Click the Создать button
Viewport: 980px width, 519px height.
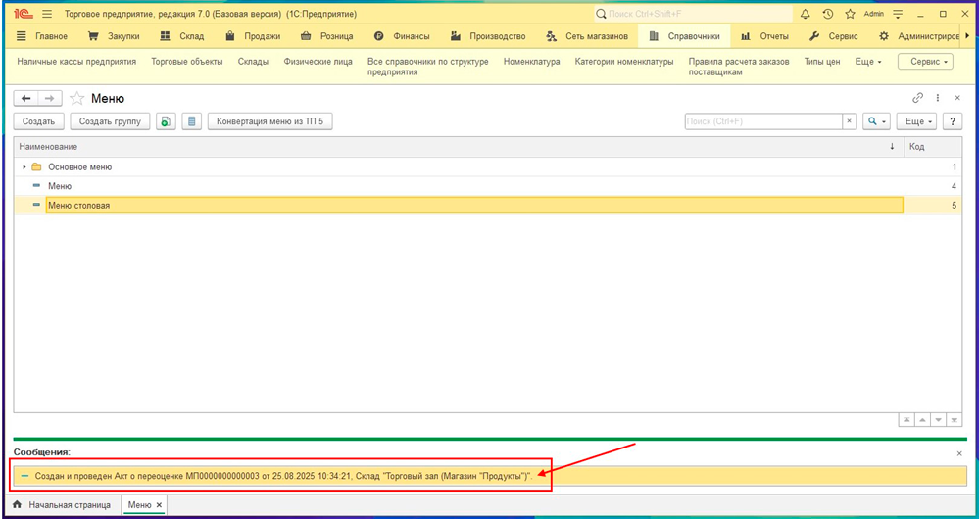[x=39, y=121]
